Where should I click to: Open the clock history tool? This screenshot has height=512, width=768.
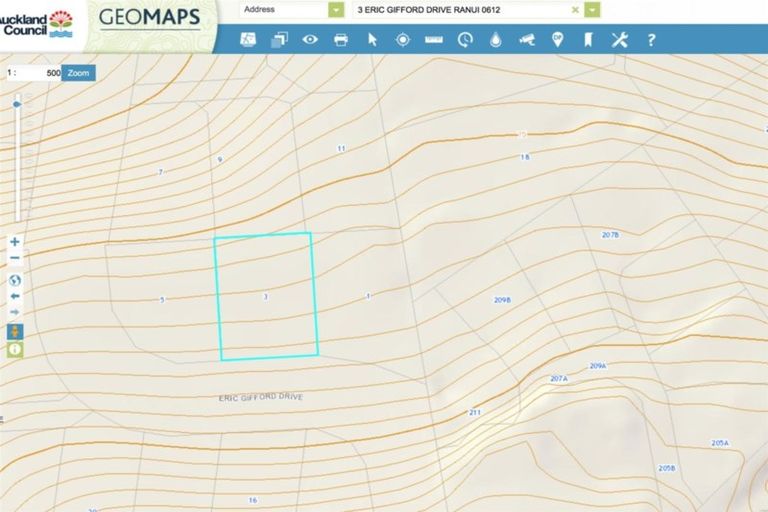465,40
